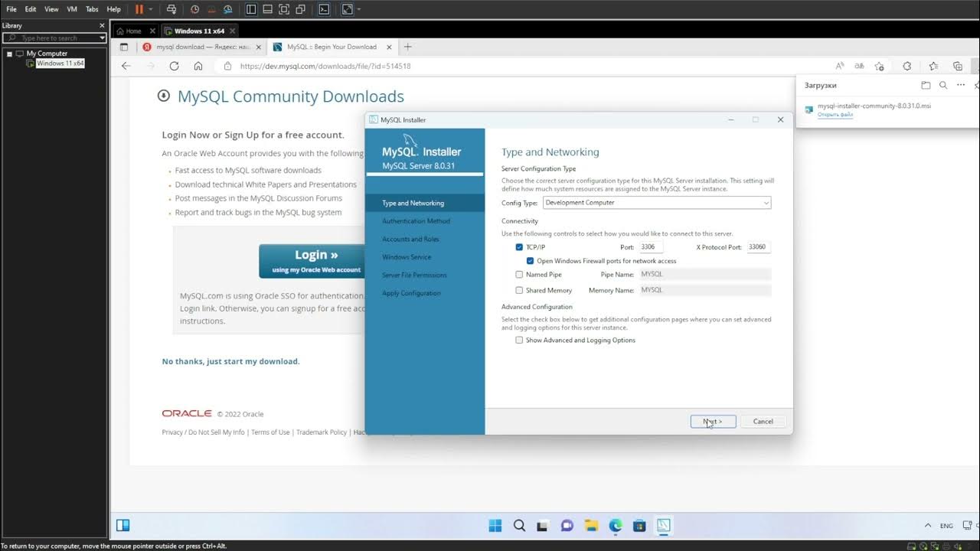Open more options in Загрузки panel
This screenshot has height=551, width=980.
coord(961,85)
